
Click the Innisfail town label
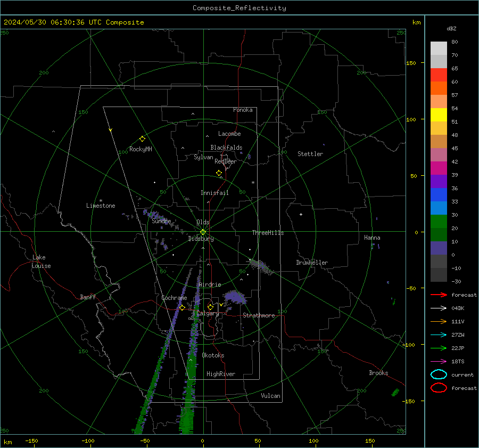(214, 193)
